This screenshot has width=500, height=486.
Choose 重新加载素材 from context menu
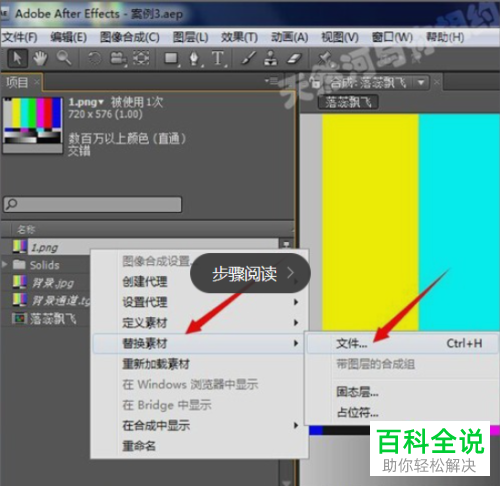coord(156,364)
